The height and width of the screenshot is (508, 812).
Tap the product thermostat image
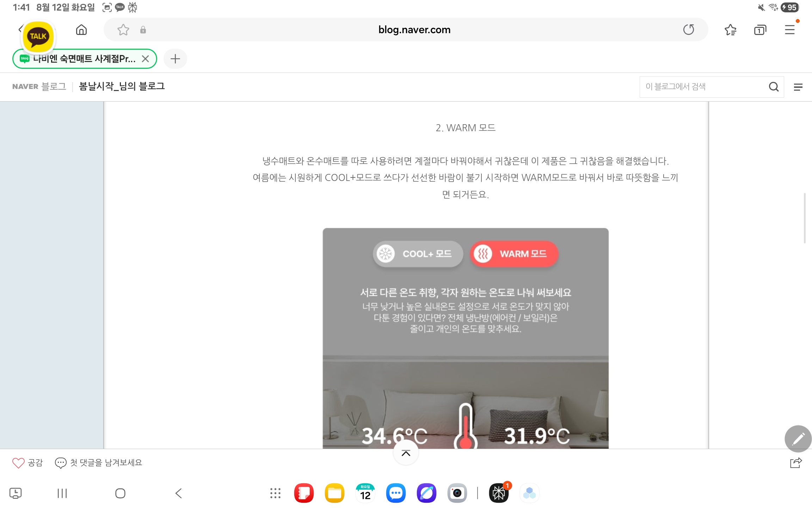pos(466,338)
